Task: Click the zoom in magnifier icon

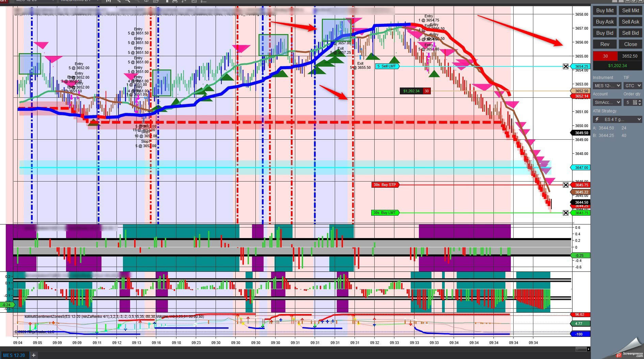Action: pos(127,1)
